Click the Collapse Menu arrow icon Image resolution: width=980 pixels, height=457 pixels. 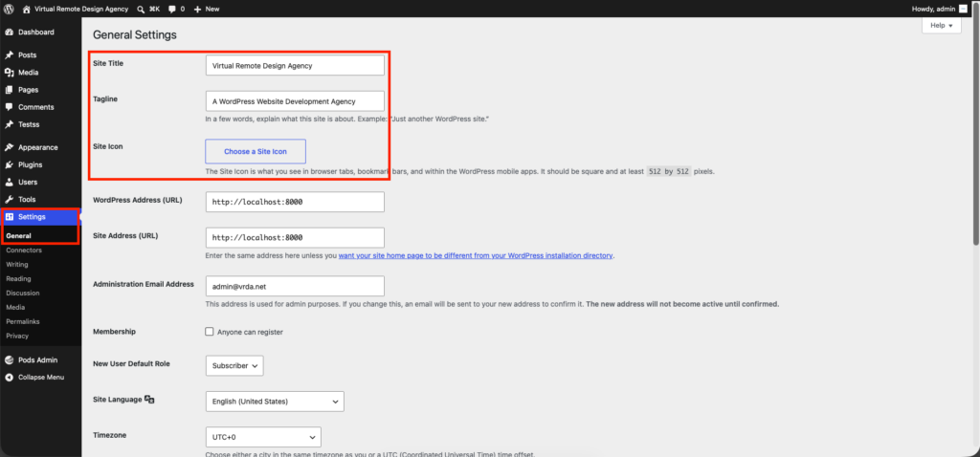coord(10,377)
